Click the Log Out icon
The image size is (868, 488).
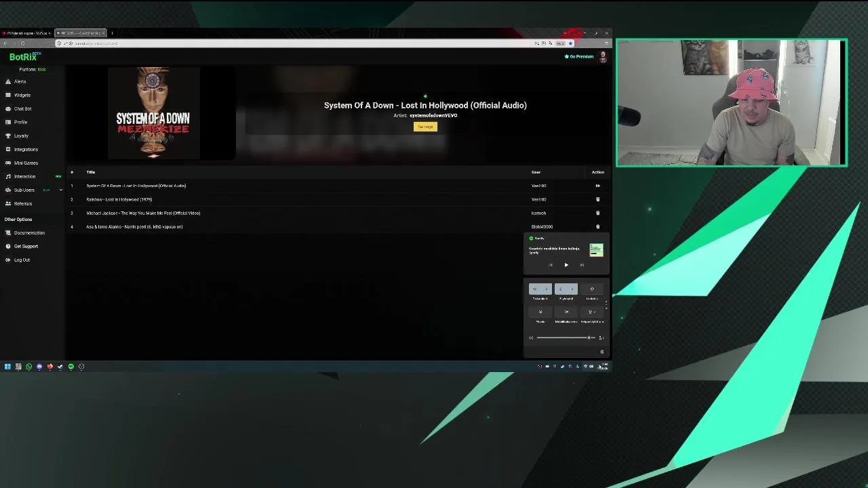(8, 260)
